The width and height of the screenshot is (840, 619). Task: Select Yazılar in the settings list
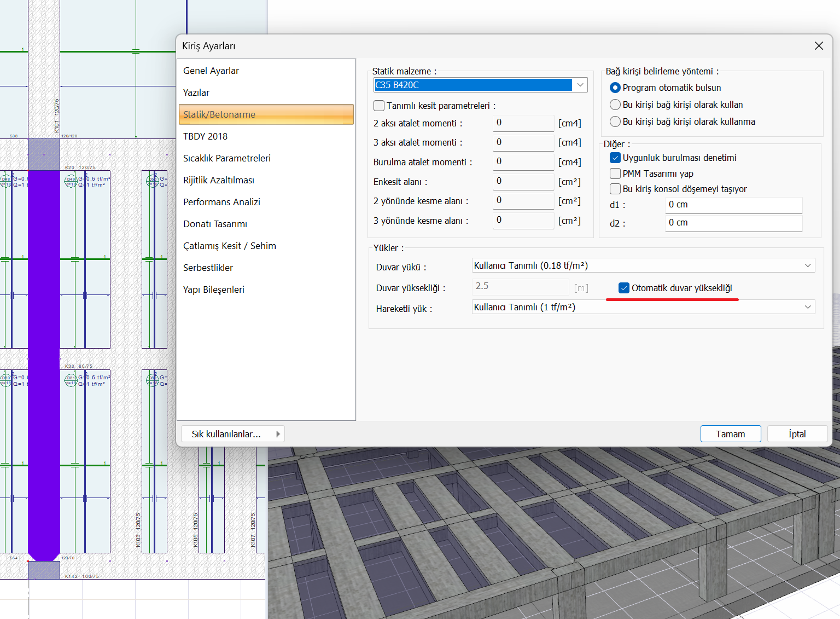196,92
